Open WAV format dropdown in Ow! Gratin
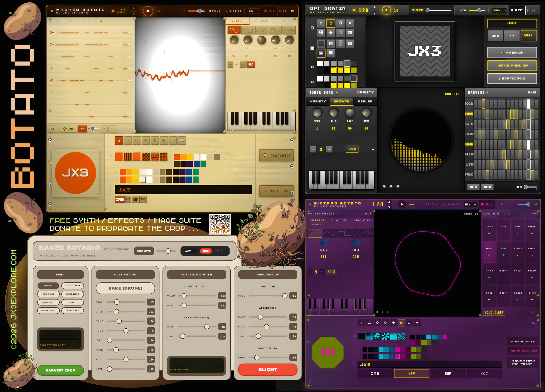 pyautogui.click(x=499, y=10)
